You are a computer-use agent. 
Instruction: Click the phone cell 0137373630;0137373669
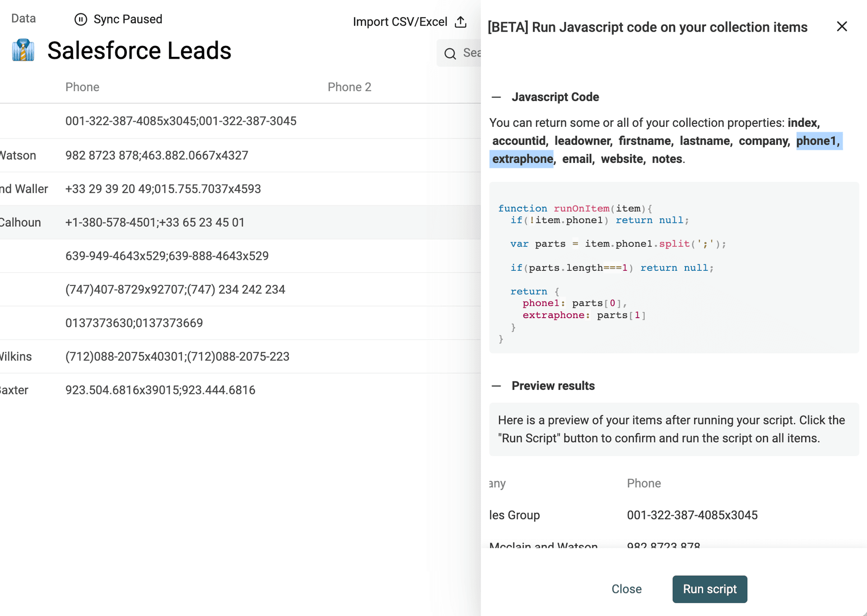click(x=134, y=323)
